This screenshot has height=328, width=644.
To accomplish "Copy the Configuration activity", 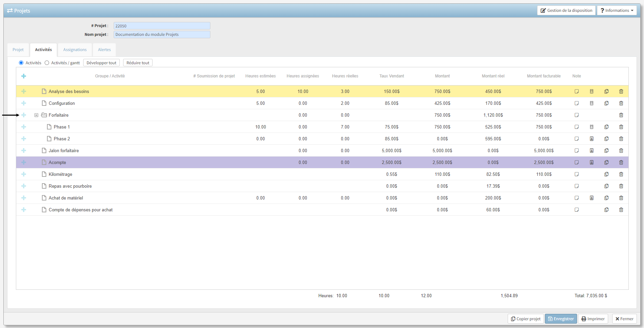I will (x=606, y=103).
